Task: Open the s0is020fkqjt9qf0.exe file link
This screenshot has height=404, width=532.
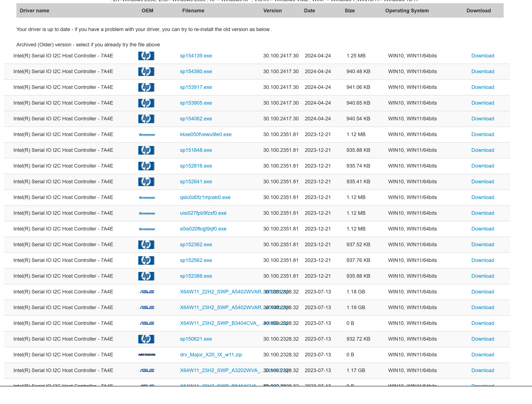Action: coord(203,229)
